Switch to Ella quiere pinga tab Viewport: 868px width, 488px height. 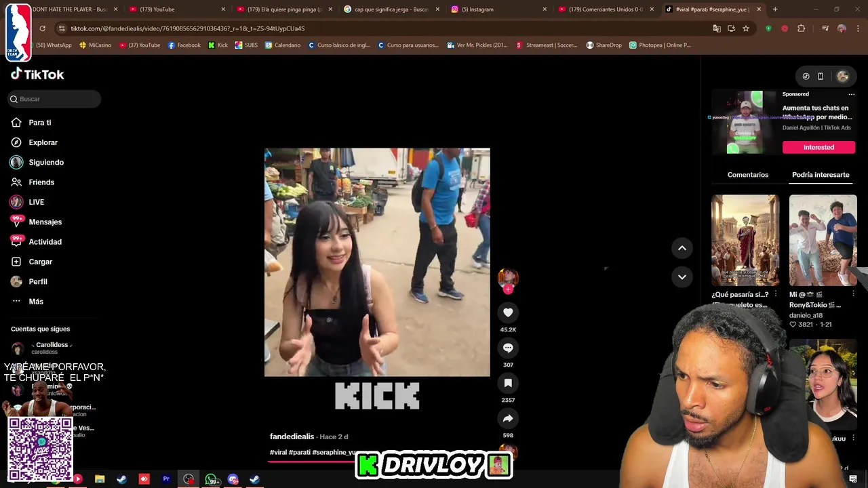(x=284, y=9)
